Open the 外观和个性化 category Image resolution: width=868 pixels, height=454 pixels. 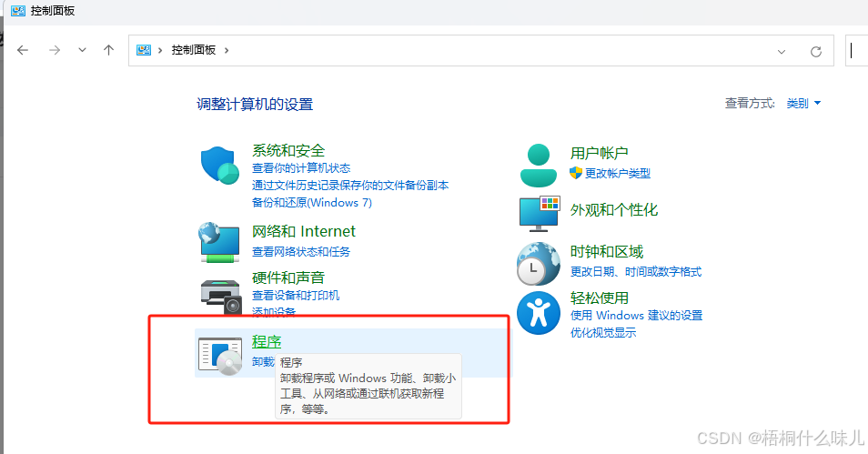coord(614,210)
